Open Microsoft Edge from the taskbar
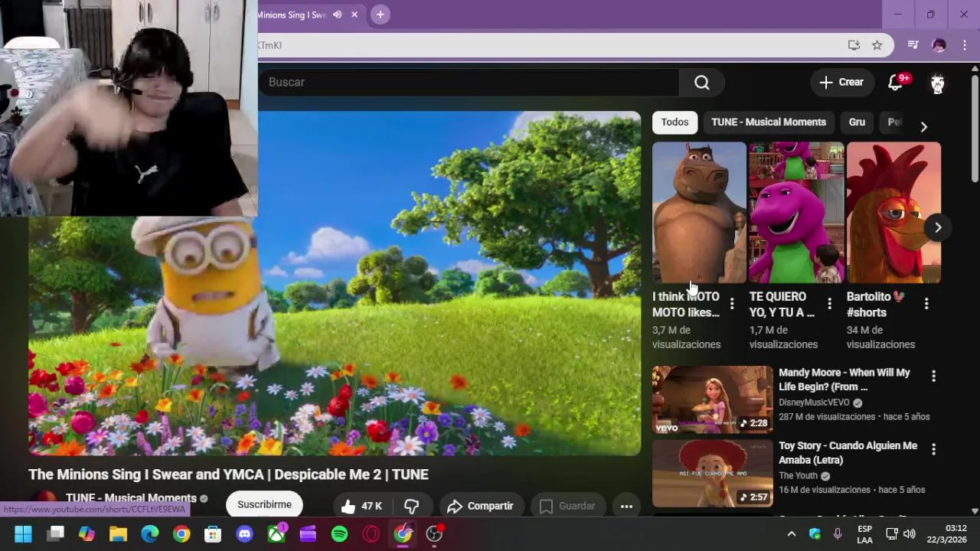 pyautogui.click(x=150, y=534)
